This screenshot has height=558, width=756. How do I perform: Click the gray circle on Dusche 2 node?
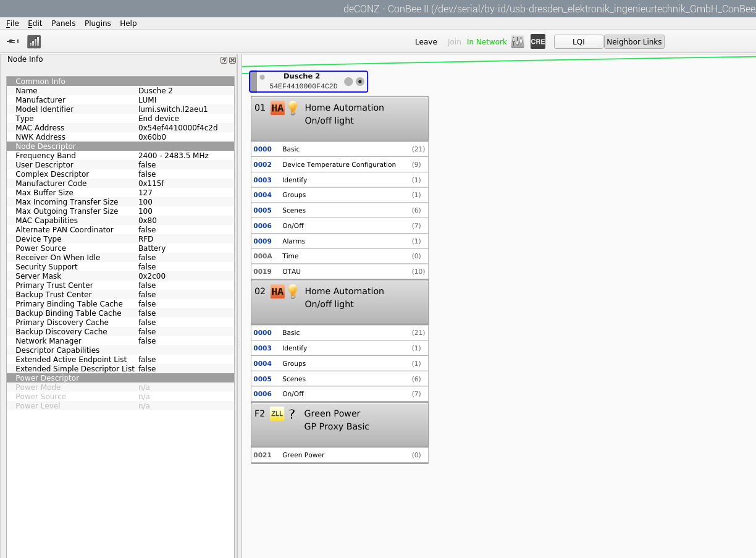(x=348, y=82)
